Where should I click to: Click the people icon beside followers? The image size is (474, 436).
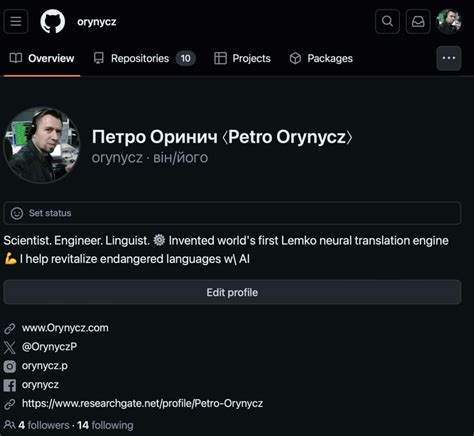[x=9, y=425]
